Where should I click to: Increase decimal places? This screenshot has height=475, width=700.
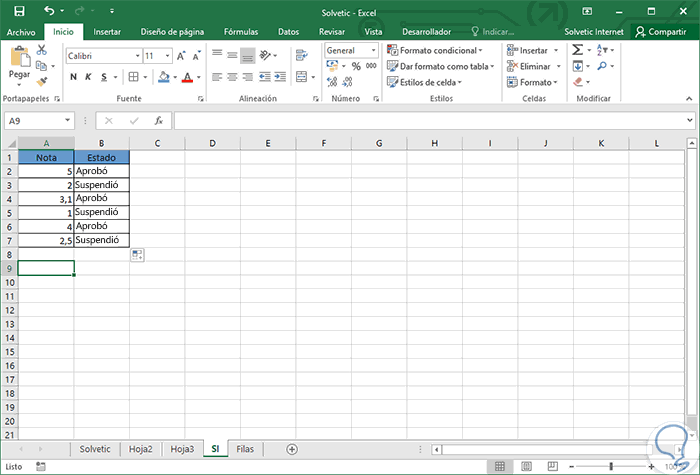click(332, 82)
